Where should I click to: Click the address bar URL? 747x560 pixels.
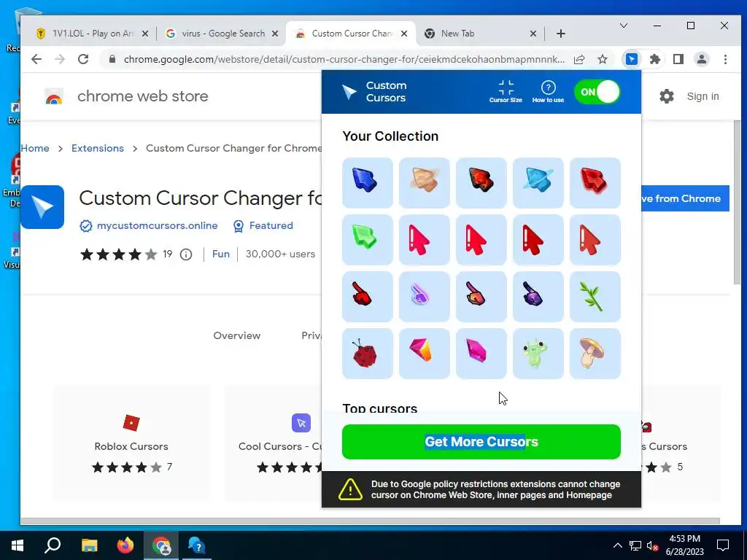coord(344,59)
